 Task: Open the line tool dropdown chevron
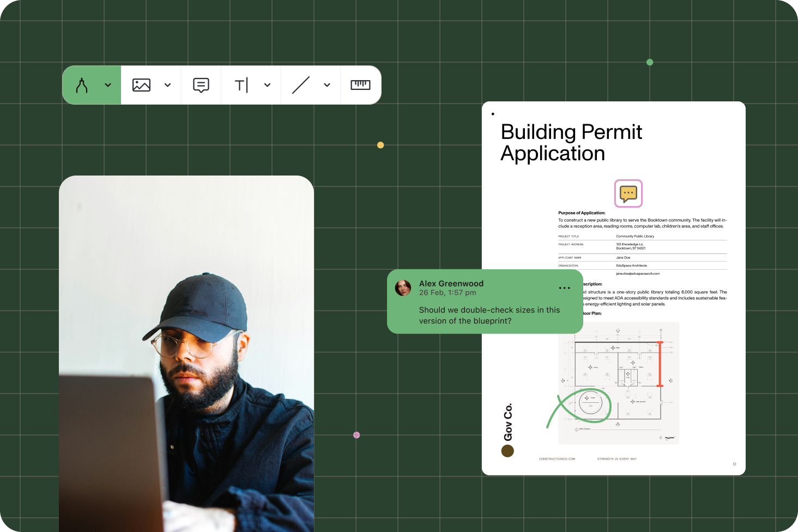327,85
